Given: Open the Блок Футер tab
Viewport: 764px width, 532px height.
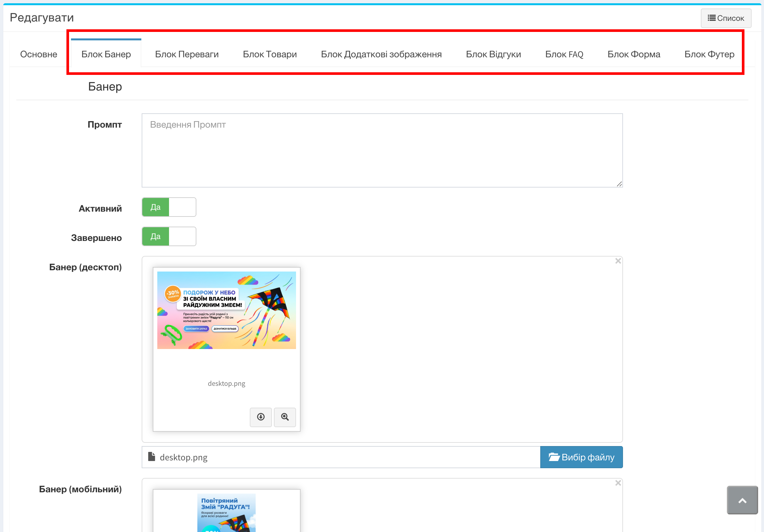Looking at the screenshot, I should tap(709, 54).
